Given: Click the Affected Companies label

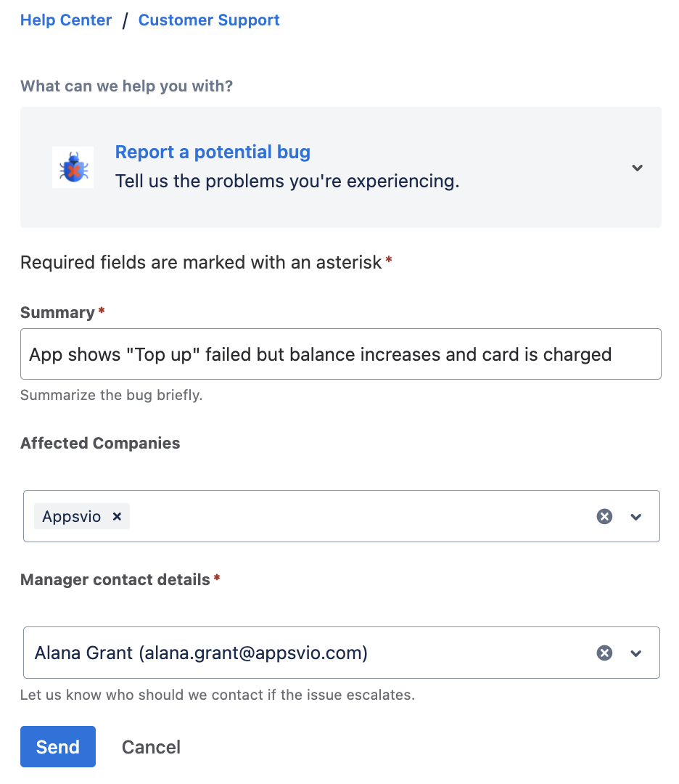Looking at the screenshot, I should pos(100,444).
